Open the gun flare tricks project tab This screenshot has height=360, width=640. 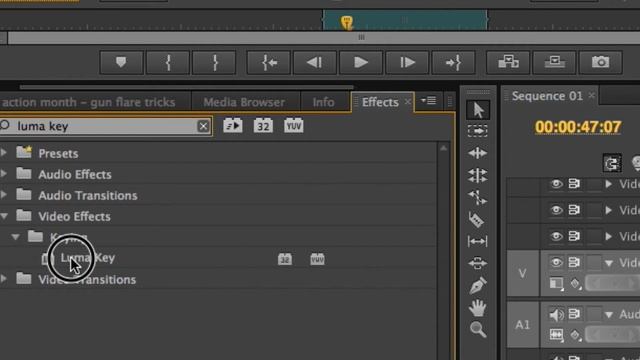(89, 102)
